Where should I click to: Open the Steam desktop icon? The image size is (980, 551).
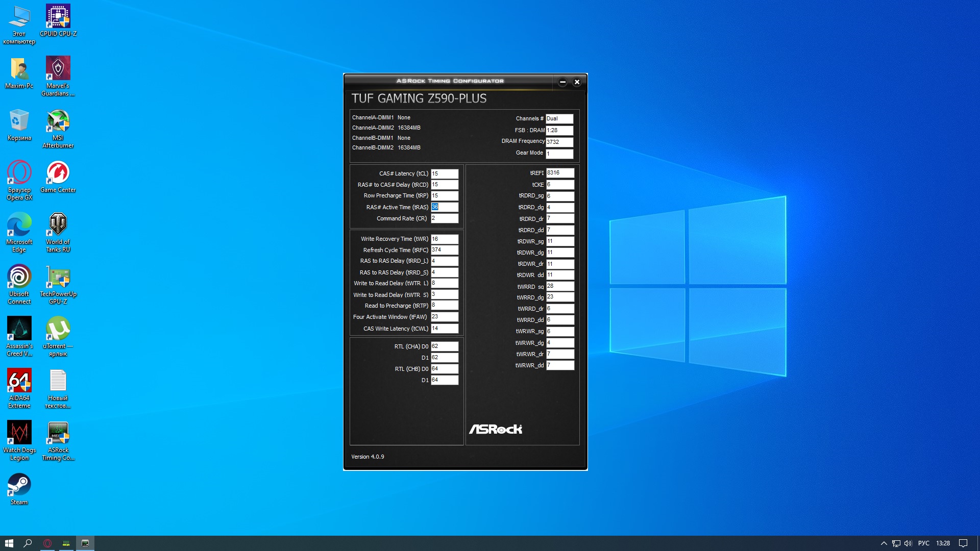click(x=19, y=485)
